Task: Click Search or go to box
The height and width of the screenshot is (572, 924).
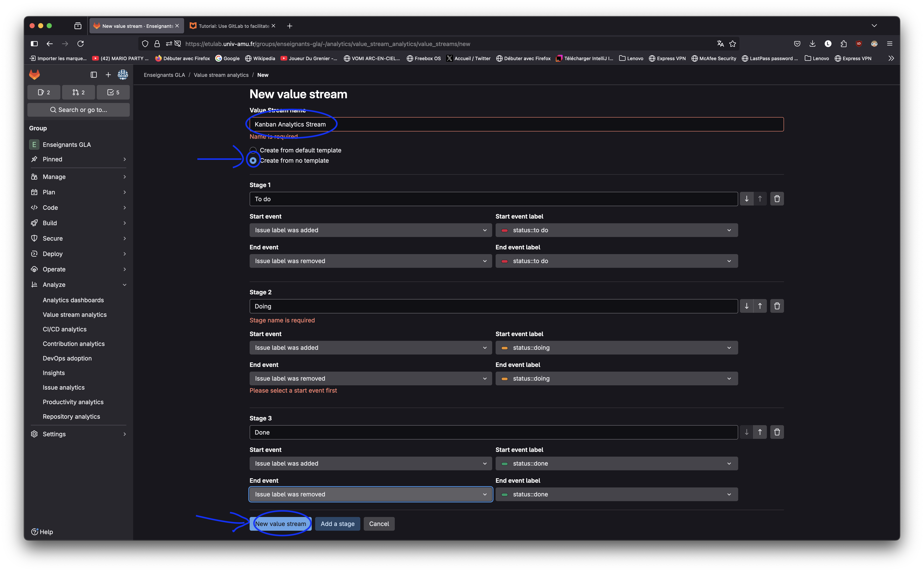Action: click(79, 110)
